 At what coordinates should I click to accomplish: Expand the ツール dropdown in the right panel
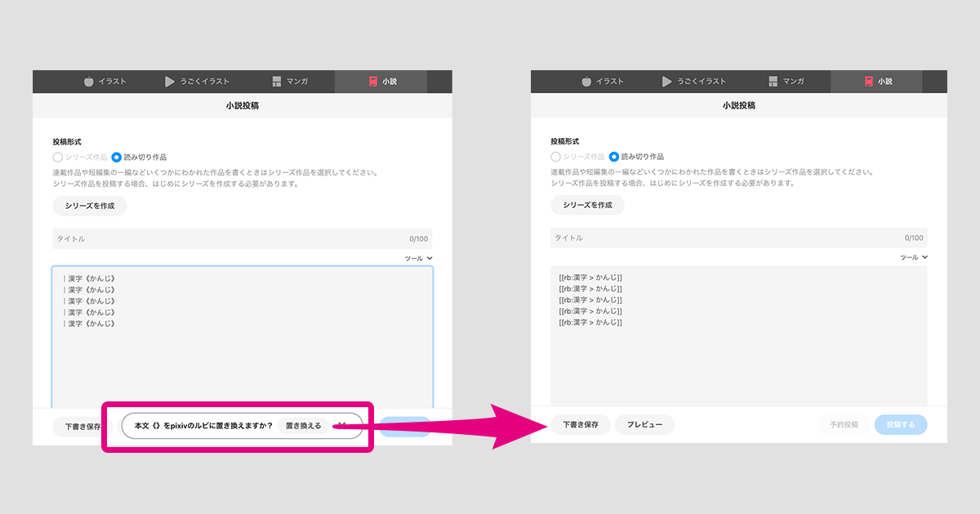[914, 257]
